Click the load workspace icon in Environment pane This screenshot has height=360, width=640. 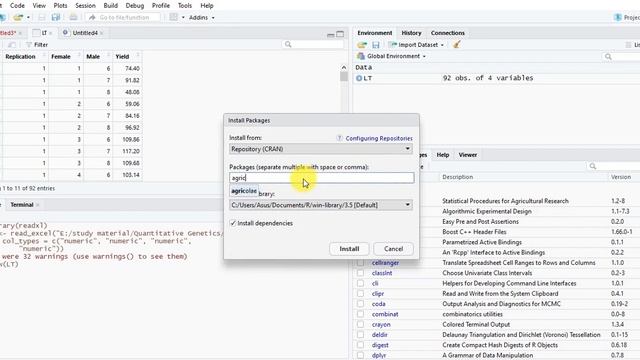click(x=362, y=45)
